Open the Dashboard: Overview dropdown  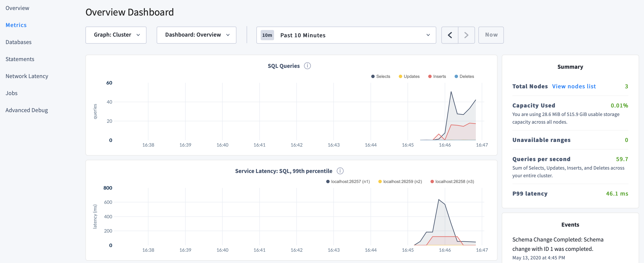(x=196, y=35)
